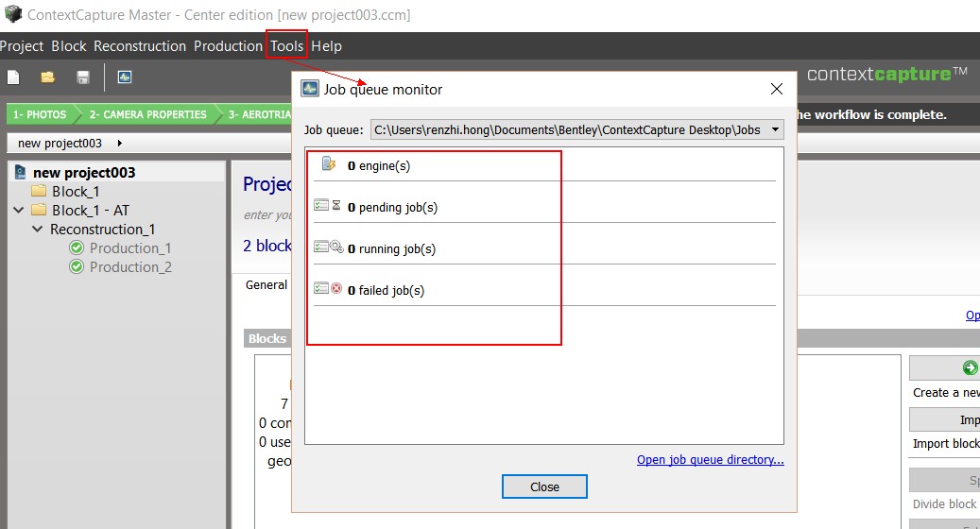Viewport: 980px width, 529px height.
Task: Select the 2- CAMERA PROPERTIES workflow step
Action: [x=147, y=114]
